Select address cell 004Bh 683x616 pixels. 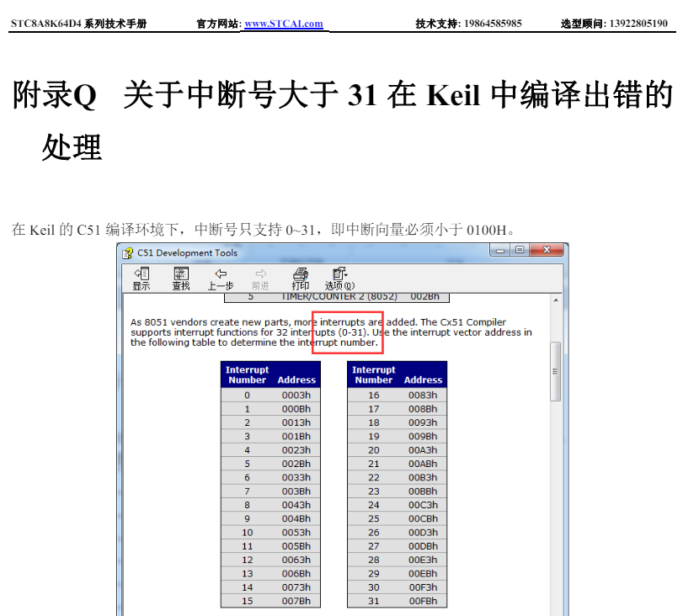(296, 519)
